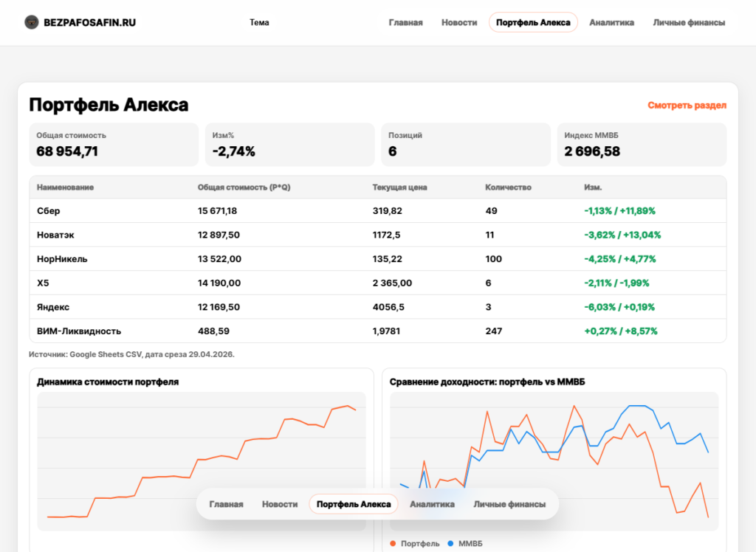The height and width of the screenshot is (552, 756).
Task: Click Новатэк total value 12 897,50
Action: (219, 235)
